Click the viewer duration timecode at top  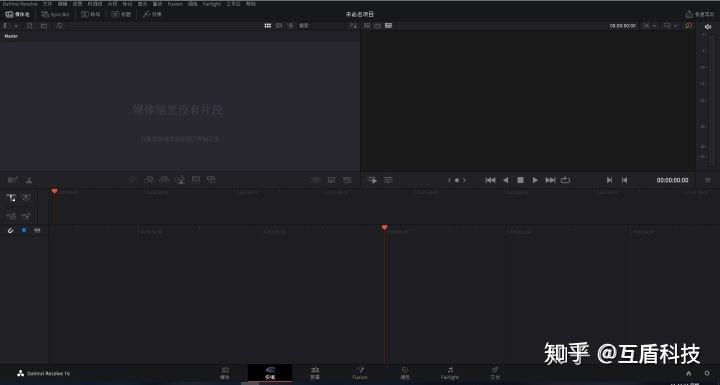[623, 26]
